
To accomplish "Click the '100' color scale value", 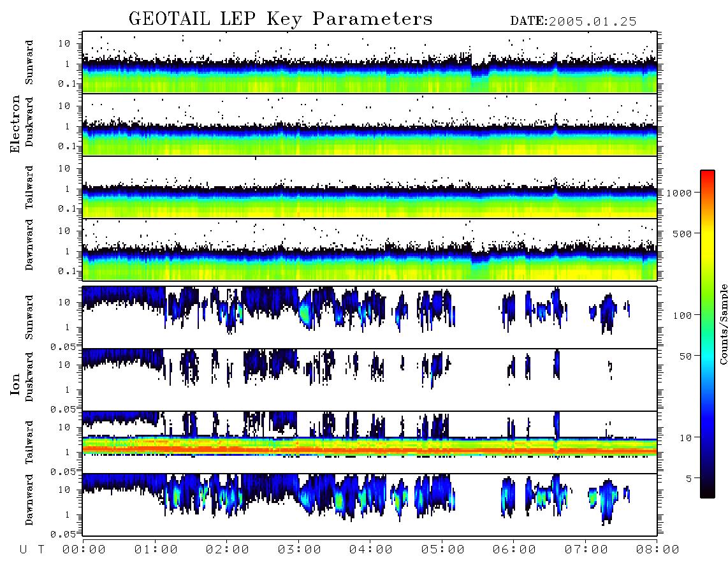I will tap(682, 316).
